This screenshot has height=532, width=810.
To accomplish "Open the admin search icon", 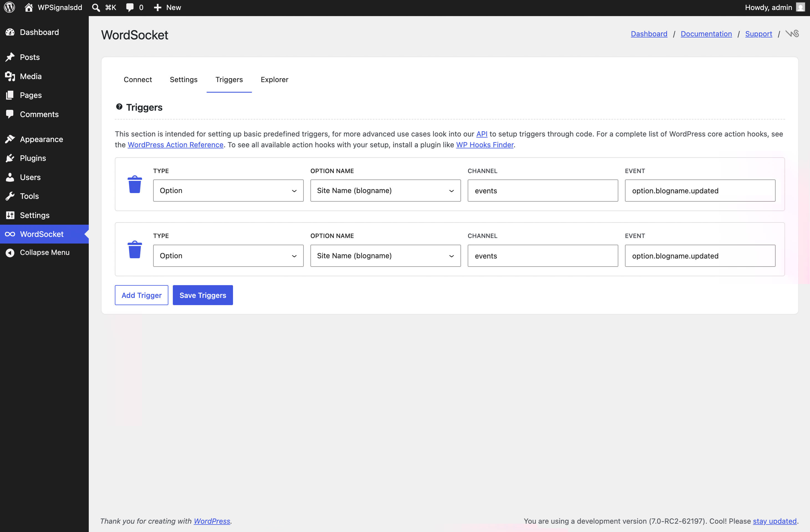I will pyautogui.click(x=96, y=7).
